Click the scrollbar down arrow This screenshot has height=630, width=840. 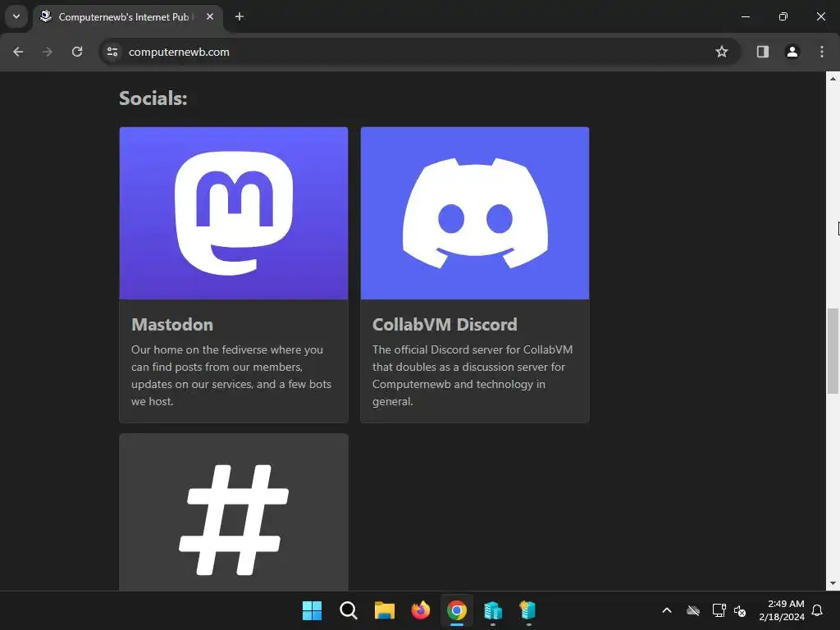(x=833, y=583)
